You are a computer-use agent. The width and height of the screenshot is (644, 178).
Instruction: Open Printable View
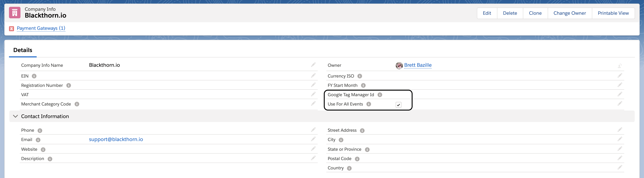(613, 13)
